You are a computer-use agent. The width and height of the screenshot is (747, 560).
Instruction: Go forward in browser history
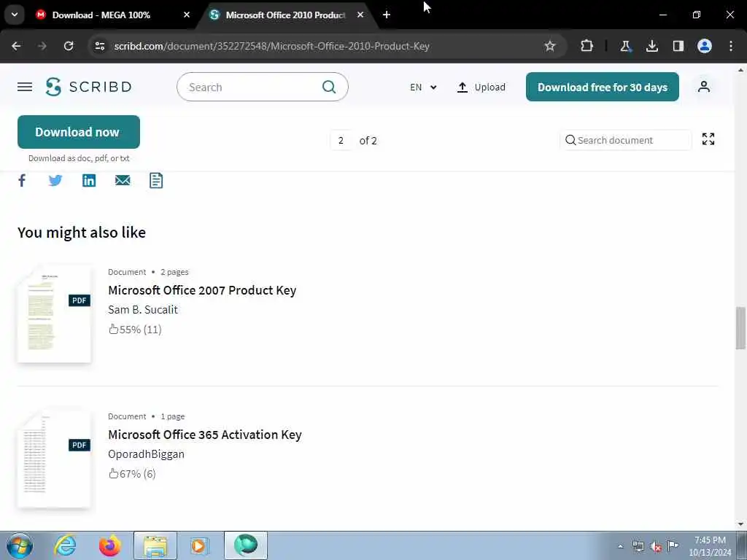(x=42, y=46)
